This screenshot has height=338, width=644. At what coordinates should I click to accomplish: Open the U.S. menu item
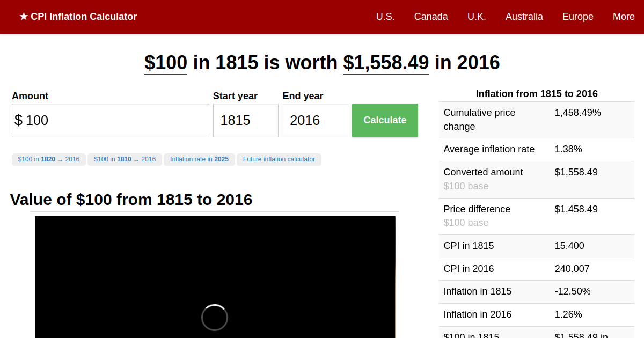[x=385, y=17]
